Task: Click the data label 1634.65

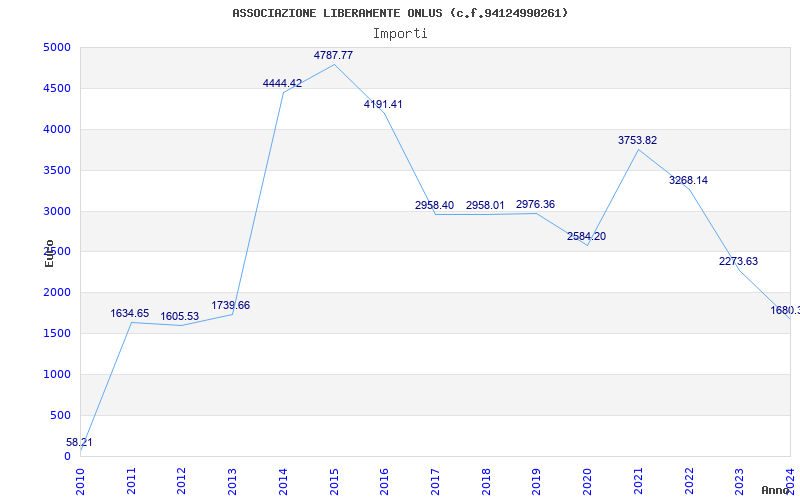Action: 130,313
